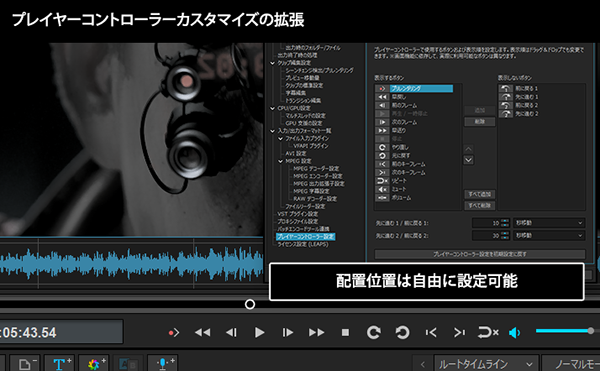
Task: Select プレイヤーコントローラー設定 in the tree
Action: (x=305, y=237)
